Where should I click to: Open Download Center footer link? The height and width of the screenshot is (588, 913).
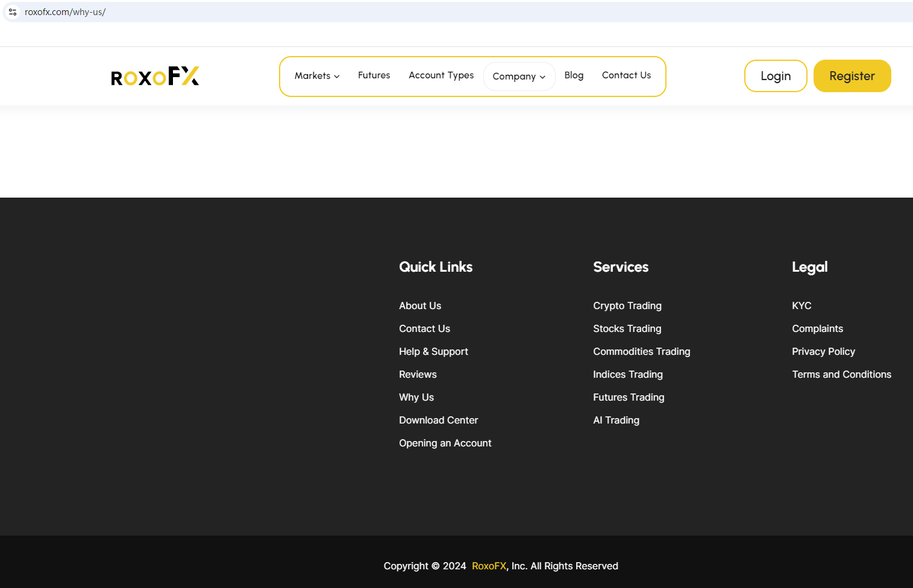coord(438,421)
